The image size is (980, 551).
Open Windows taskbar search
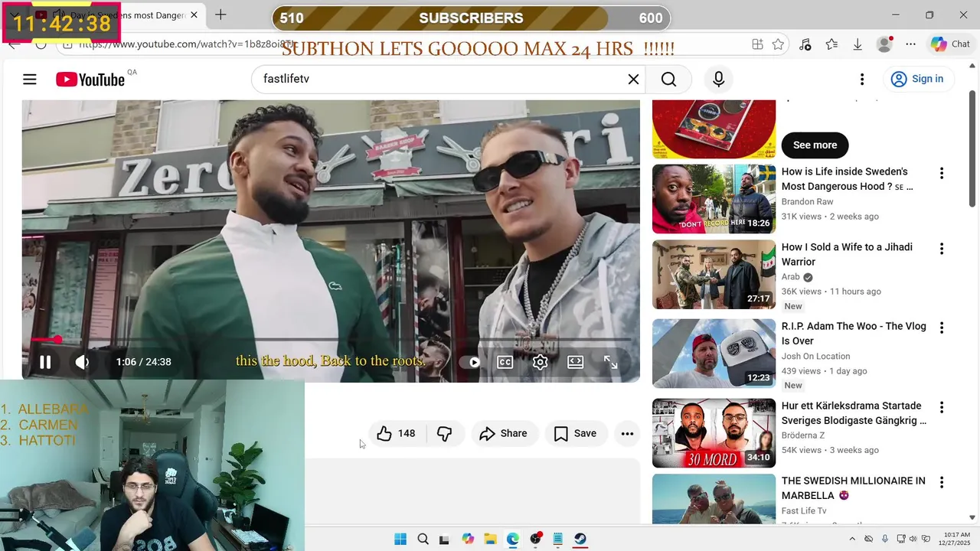pos(423,539)
